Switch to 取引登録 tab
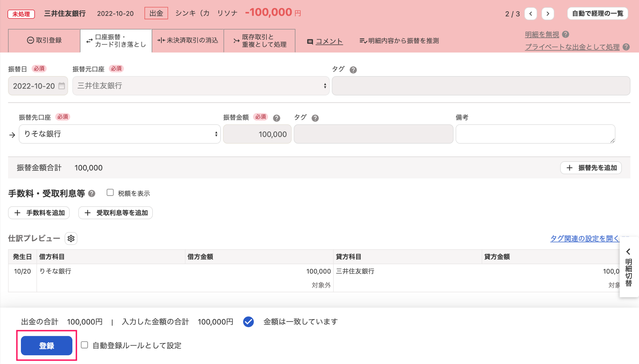Screen dimensions: 639x364 click(x=44, y=41)
